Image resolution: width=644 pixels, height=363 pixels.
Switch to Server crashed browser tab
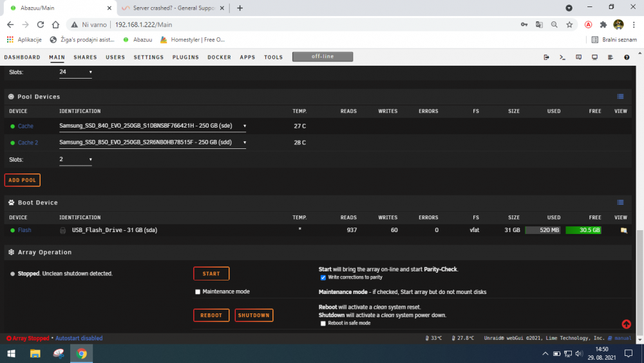point(173,8)
